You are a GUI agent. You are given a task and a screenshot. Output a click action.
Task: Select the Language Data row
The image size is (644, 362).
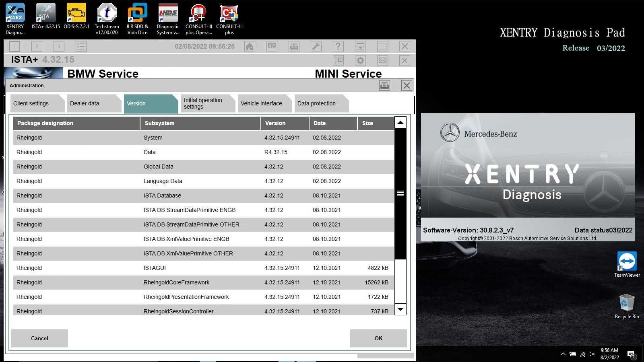click(204, 181)
